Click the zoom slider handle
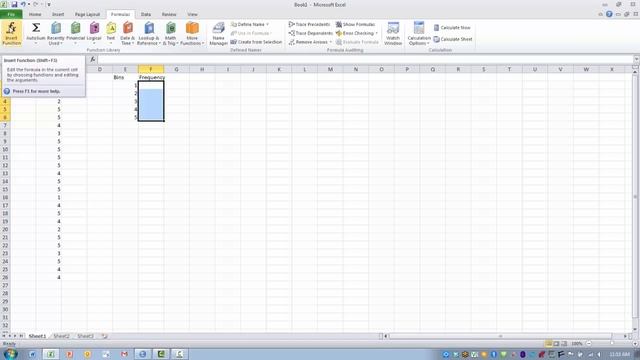Viewport: 640px width, 360px height. coord(612,344)
